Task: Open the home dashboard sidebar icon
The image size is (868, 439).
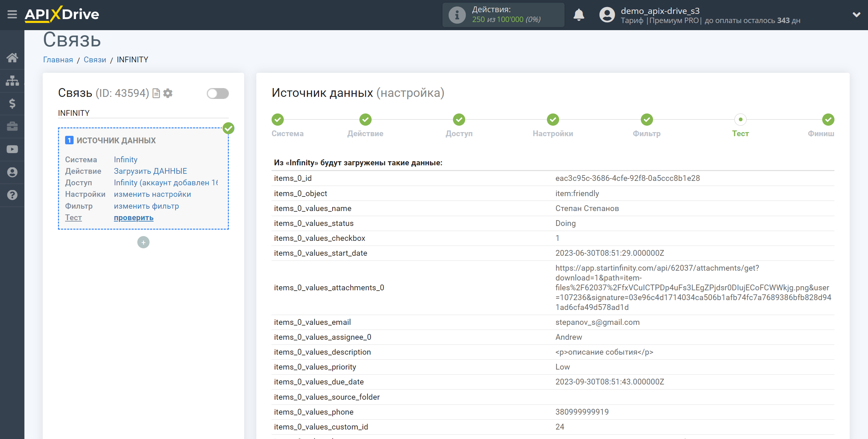Action: 12,58
